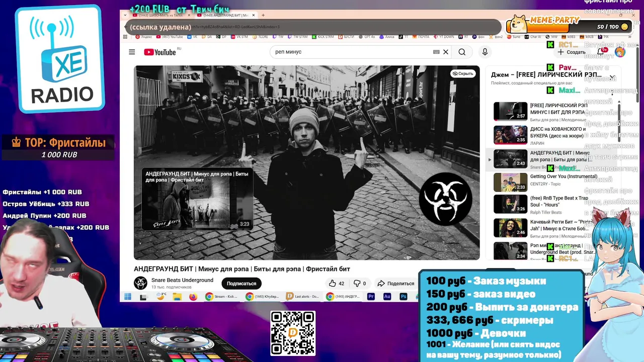Image resolution: width=644 pixels, height=362 pixels.
Task: Click the video title text below player
Action: pos(242,269)
